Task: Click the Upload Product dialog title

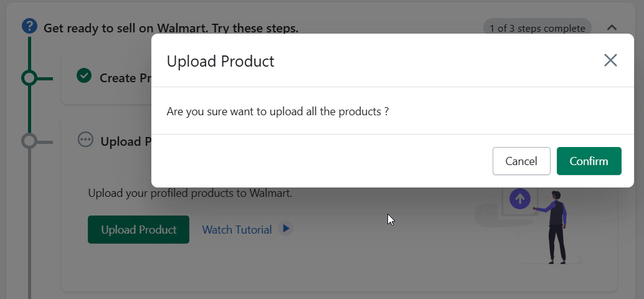Action: pos(220,61)
